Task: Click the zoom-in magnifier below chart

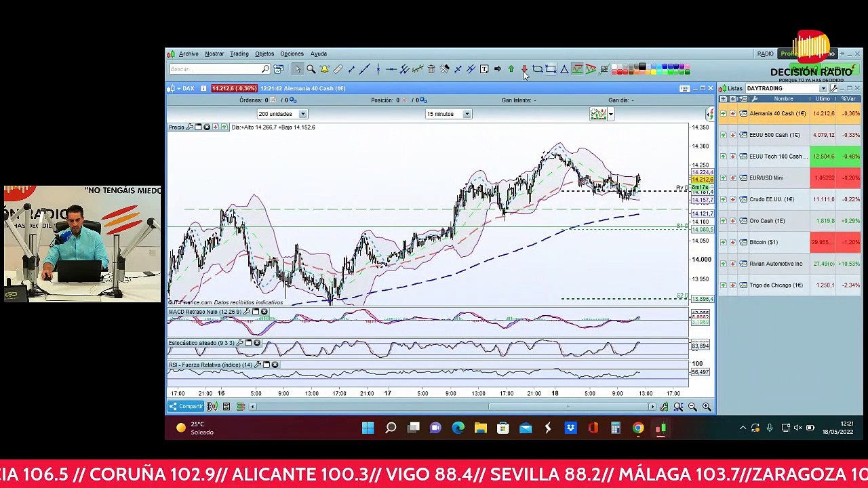Action: (x=707, y=407)
